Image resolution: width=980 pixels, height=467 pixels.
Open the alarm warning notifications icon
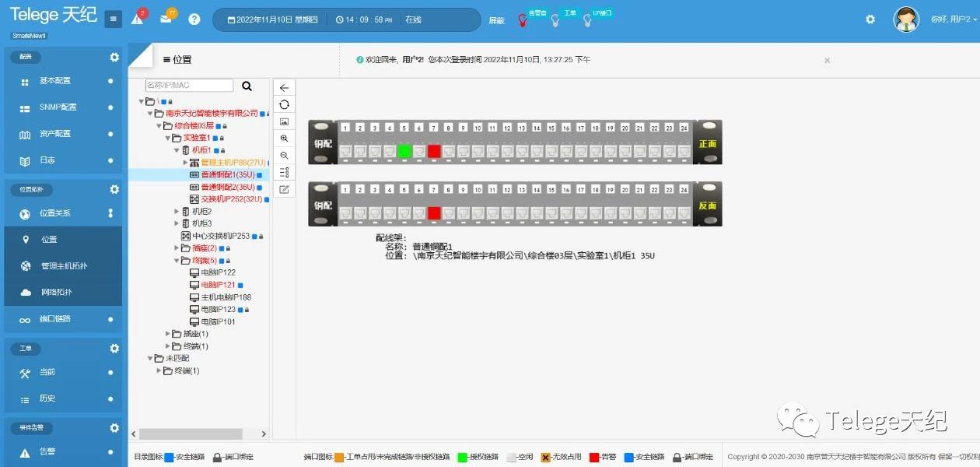[138, 19]
